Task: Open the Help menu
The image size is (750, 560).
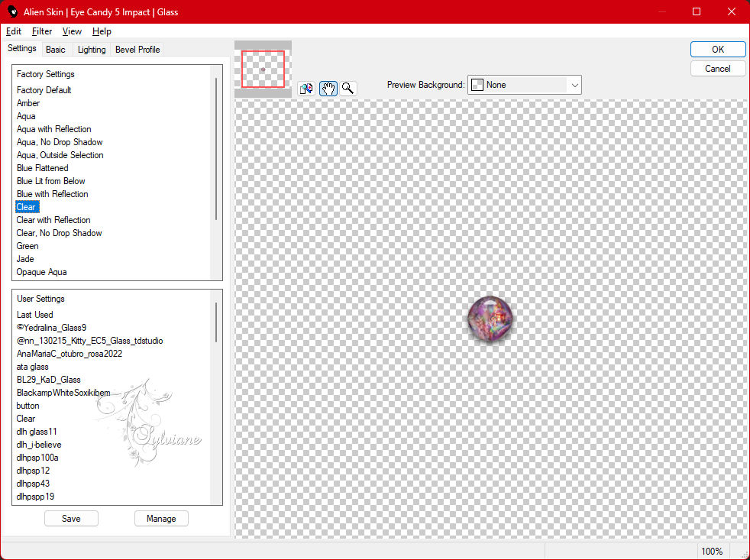Action: [102, 31]
